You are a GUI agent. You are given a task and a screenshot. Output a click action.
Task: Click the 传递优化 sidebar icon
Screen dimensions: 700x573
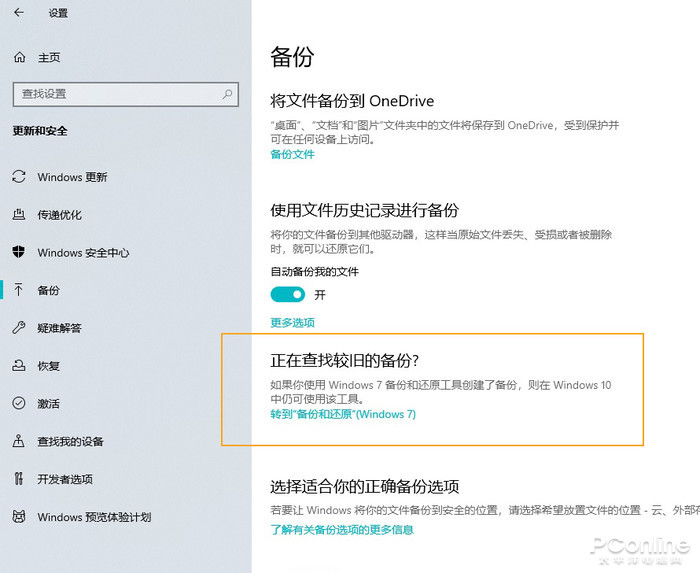[x=18, y=215]
